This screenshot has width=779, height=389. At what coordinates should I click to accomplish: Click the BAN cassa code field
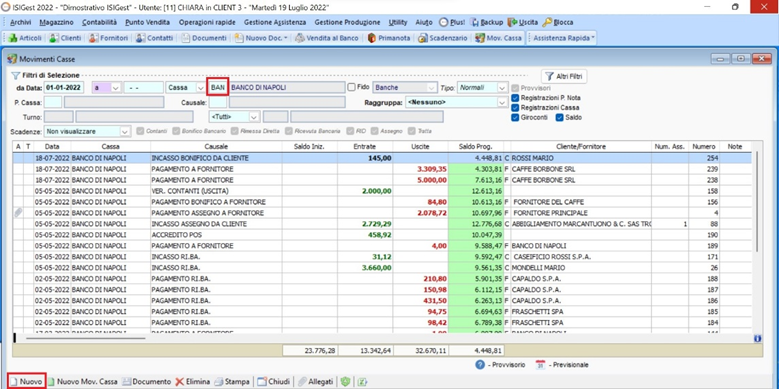[218, 87]
